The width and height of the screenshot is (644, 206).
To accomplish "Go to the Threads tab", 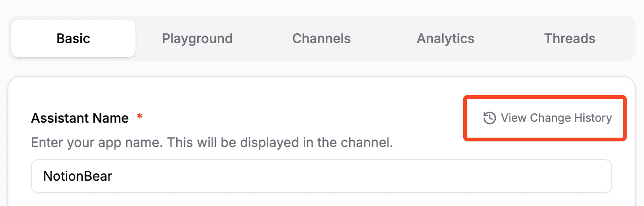I will [x=570, y=38].
